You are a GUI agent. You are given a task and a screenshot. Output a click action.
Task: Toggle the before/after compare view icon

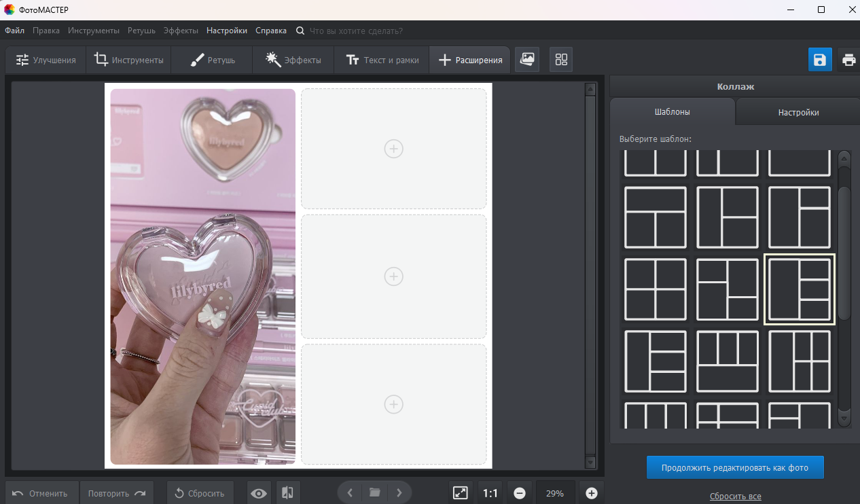pyautogui.click(x=287, y=493)
